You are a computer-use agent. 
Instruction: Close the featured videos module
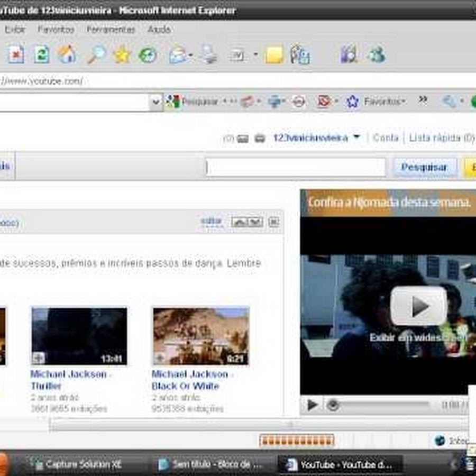pyautogui.click(x=273, y=222)
